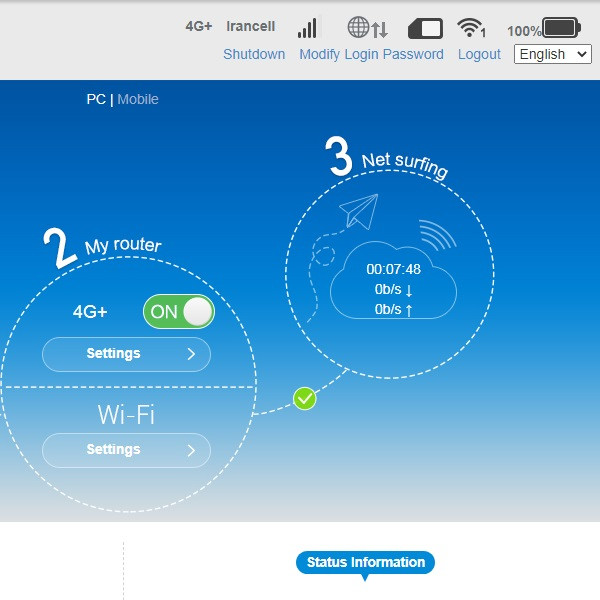Click the arrow on 4G+ Settings button
Screen dimensions: 600x600
191,354
